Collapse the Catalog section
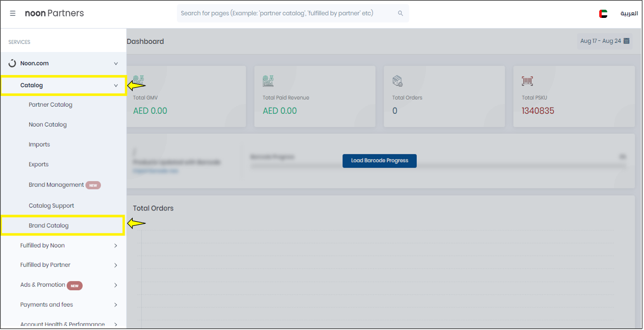Image resolution: width=644 pixels, height=330 pixels. click(116, 85)
